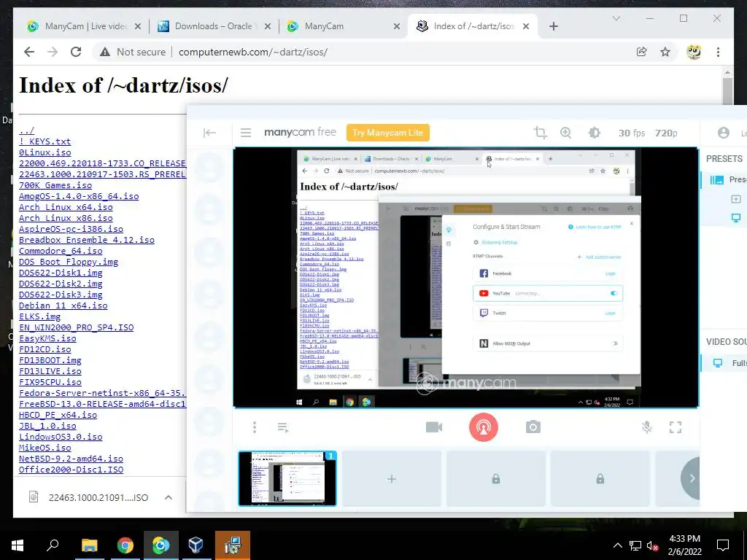The image size is (747, 560).
Task: Change the 30 fps frame rate setting
Action: click(x=632, y=133)
